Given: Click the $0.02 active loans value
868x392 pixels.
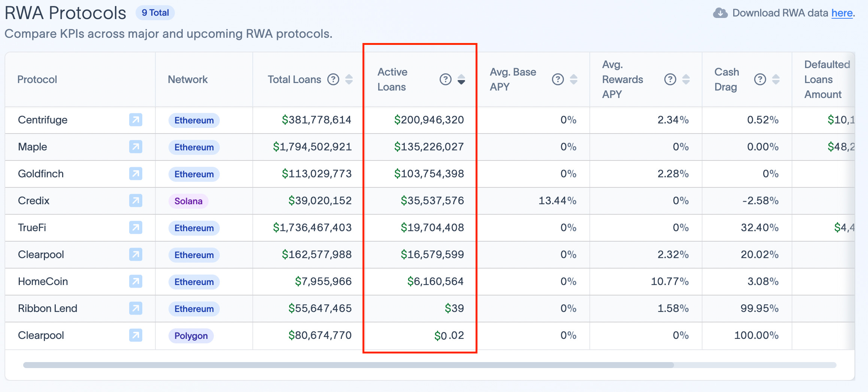Looking at the screenshot, I should pos(449,335).
